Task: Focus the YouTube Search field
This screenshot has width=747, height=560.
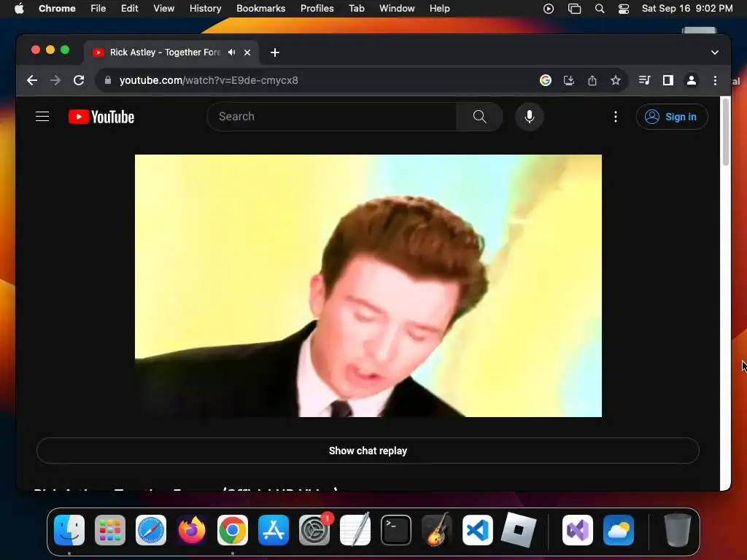Action: click(332, 117)
